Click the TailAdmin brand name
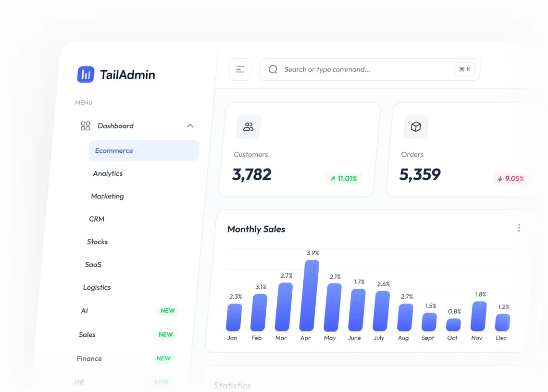Viewport: 548px width, 392px height. coord(127,74)
